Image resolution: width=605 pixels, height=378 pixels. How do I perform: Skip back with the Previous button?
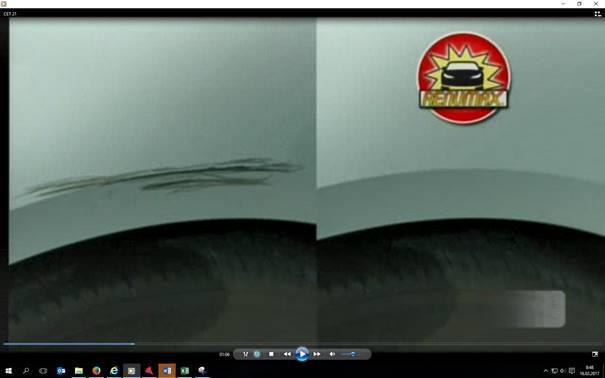click(x=287, y=354)
